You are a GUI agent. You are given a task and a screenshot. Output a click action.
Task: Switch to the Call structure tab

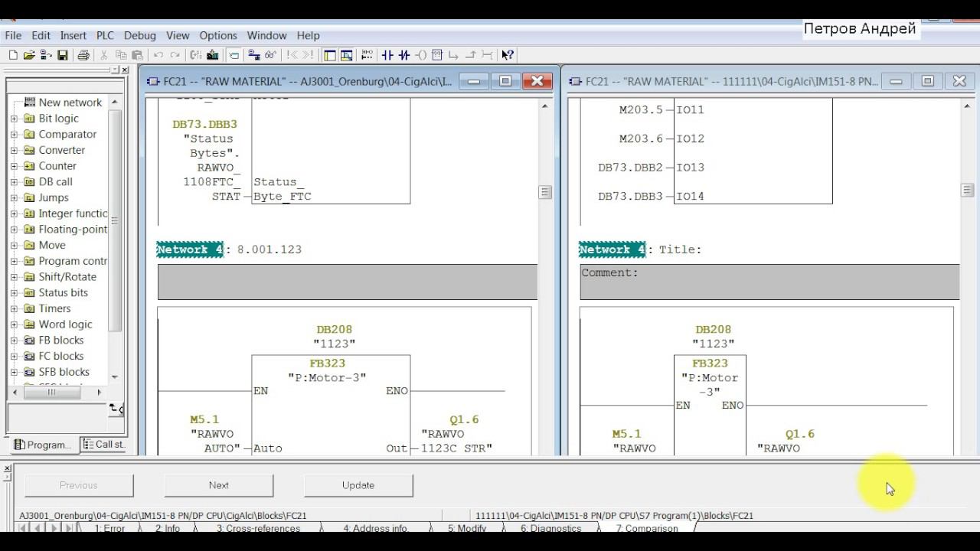tap(104, 445)
